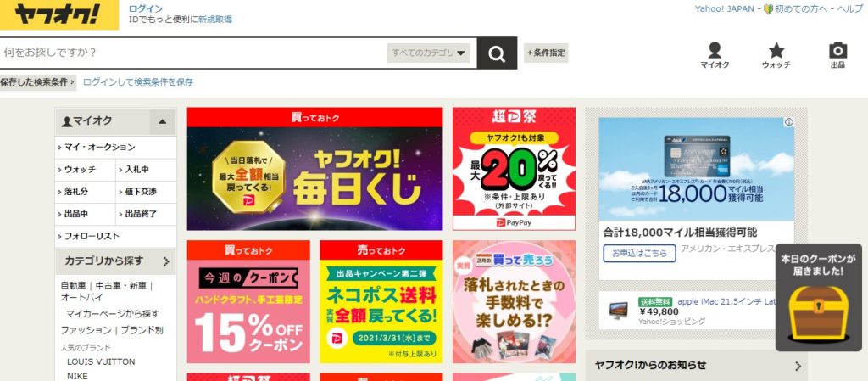Expand カテゴリから探す chevron

click(x=165, y=261)
